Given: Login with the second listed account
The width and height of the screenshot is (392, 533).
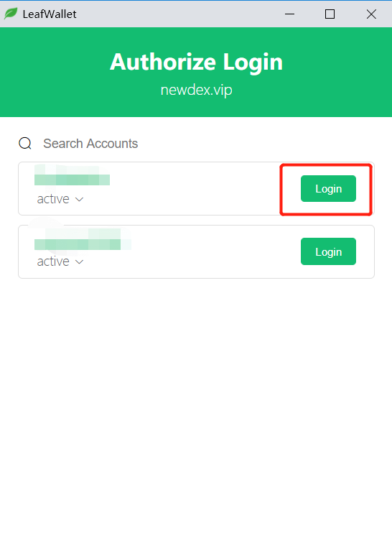Looking at the screenshot, I should click(x=328, y=251).
